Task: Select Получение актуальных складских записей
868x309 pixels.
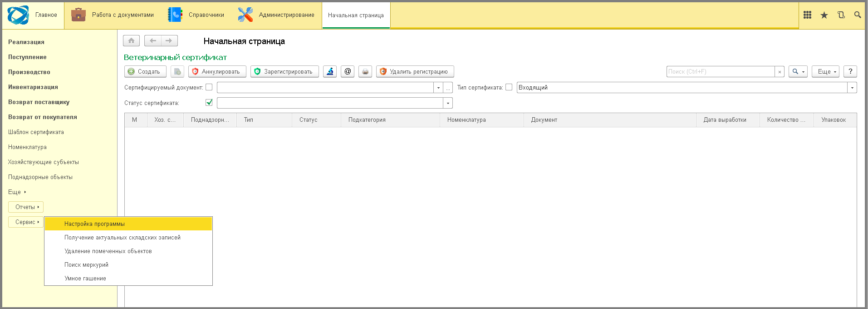Action: (128, 237)
